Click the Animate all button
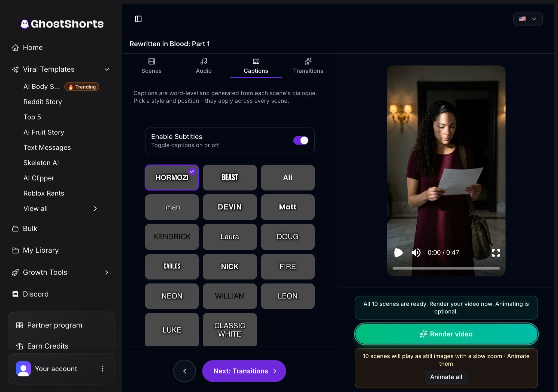558x392 pixels. click(x=446, y=377)
